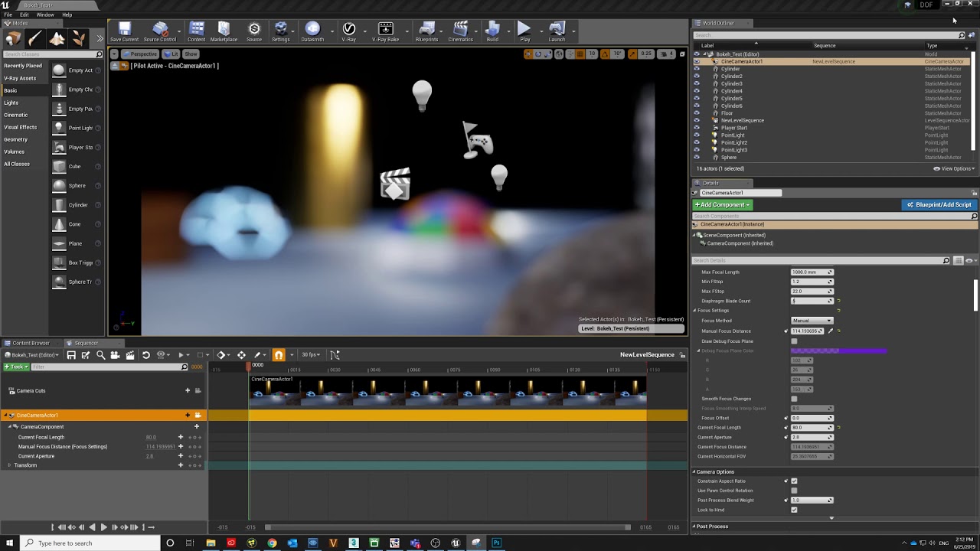The image size is (980, 551).
Task: Toggle the Constrain Aspect Ratio checkbox
Action: click(x=794, y=481)
